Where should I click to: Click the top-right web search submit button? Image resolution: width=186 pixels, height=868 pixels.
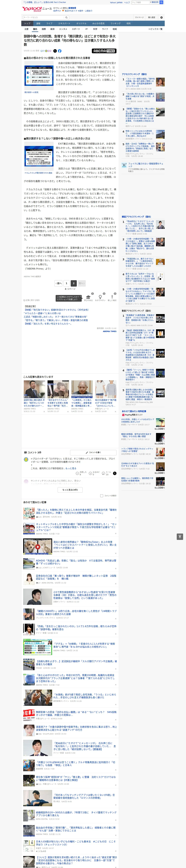pos(161,2)
